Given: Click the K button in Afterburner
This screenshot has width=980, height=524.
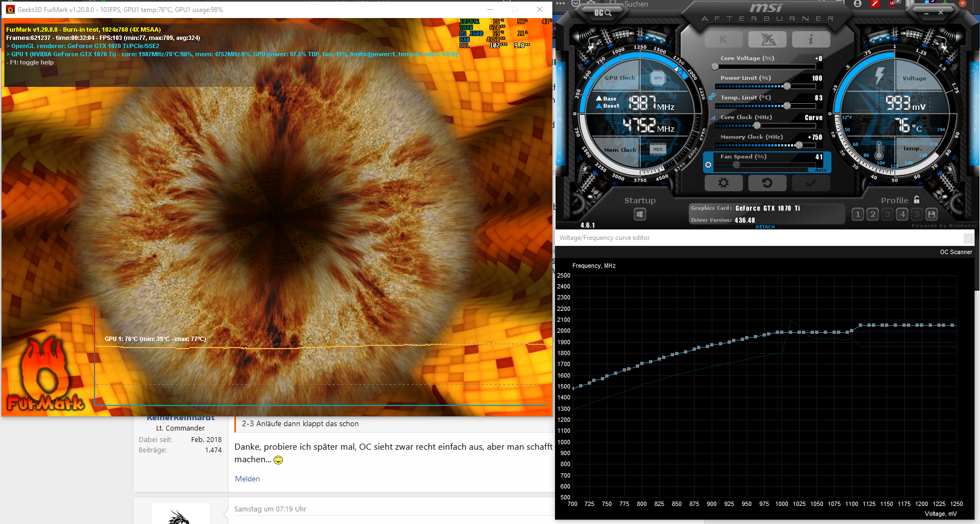Looking at the screenshot, I should point(723,39).
